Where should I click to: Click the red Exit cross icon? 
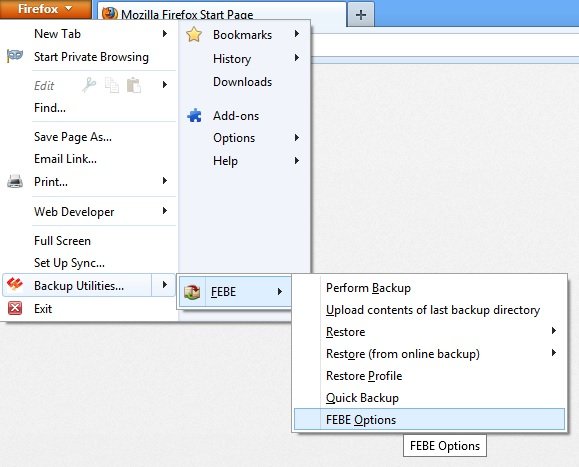[15, 308]
